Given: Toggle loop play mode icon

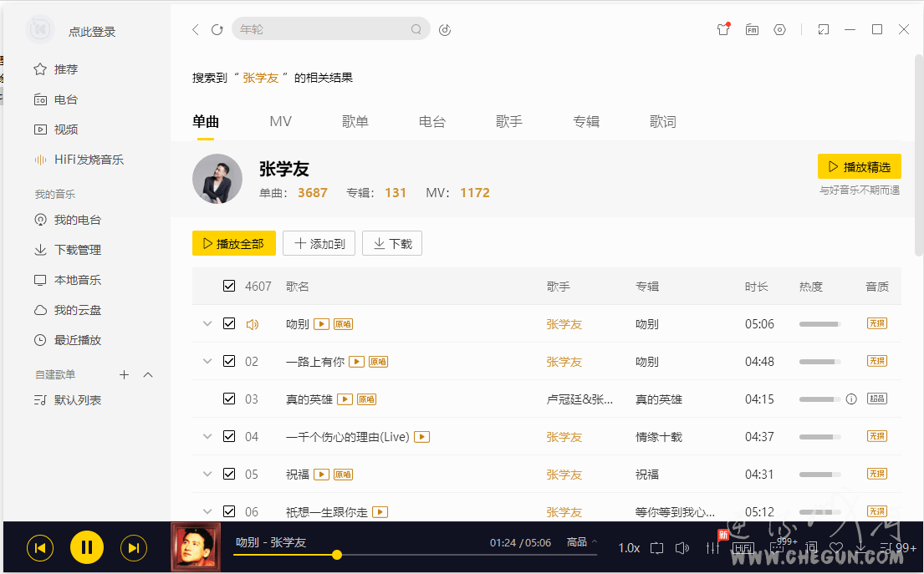Looking at the screenshot, I should click(656, 548).
